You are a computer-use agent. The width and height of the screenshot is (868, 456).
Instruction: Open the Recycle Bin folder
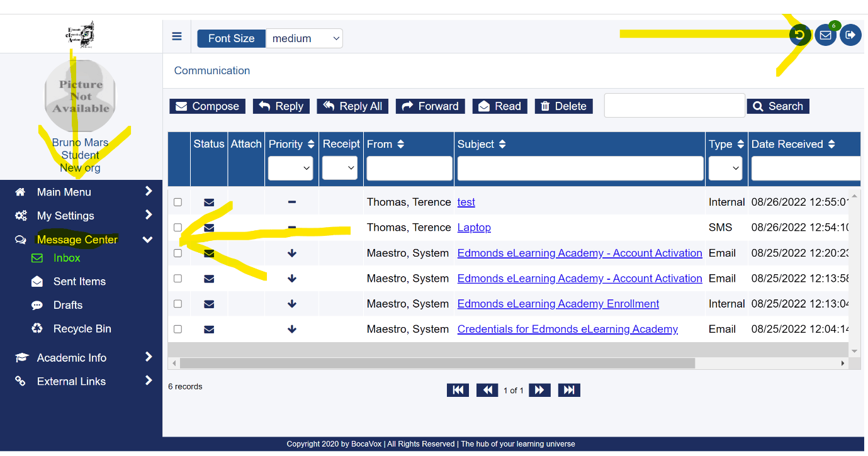point(82,328)
